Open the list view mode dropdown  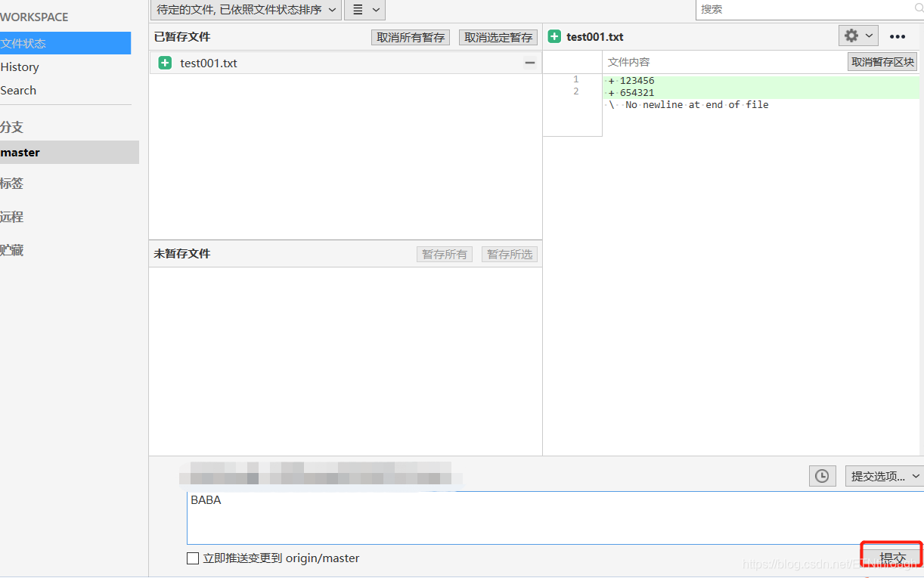pos(364,10)
